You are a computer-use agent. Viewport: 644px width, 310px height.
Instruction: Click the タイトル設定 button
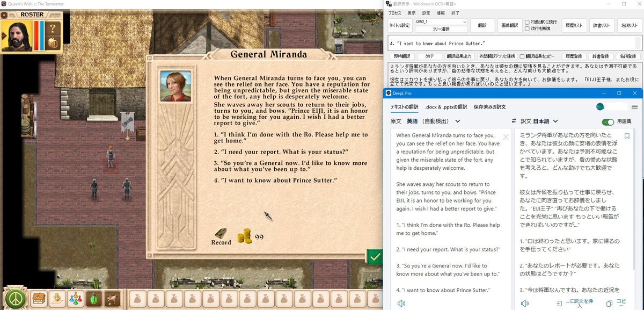(x=400, y=25)
